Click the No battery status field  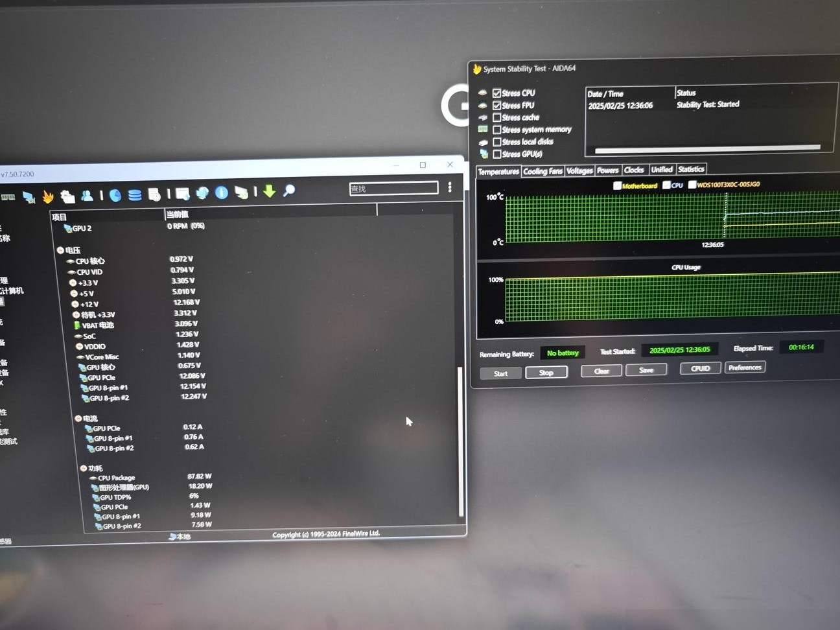pyautogui.click(x=563, y=353)
